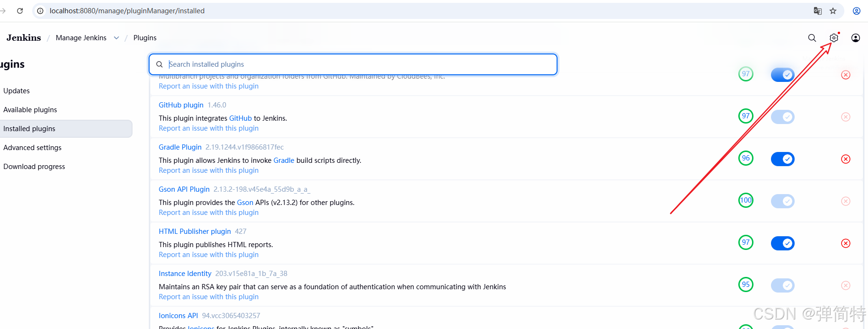Open Manage Jenkins breadcrumb link
The image size is (868, 329).
[x=81, y=38]
